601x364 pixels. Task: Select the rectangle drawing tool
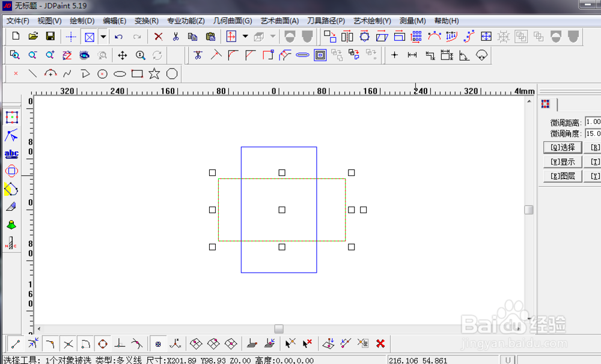tap(137, 73)
